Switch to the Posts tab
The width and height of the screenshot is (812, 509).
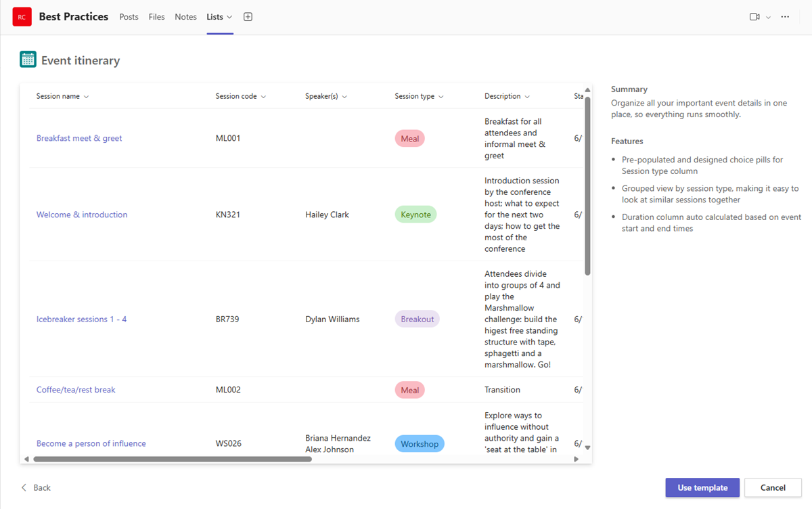129,17
